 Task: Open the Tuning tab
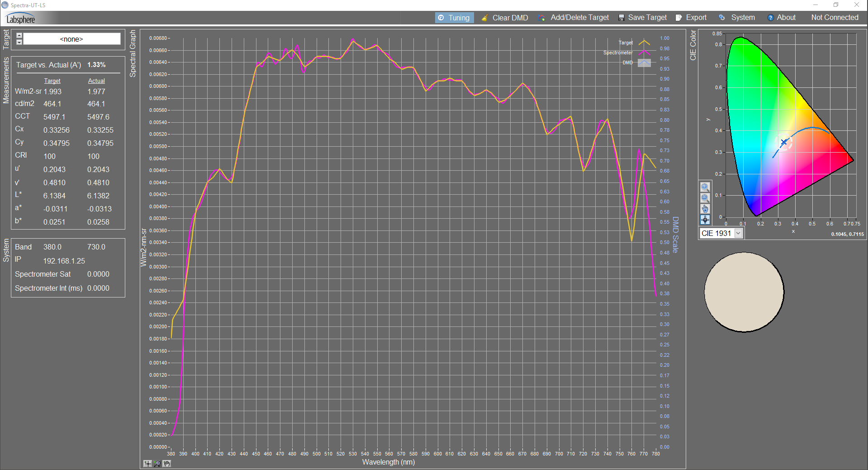[x=454, y=18]
